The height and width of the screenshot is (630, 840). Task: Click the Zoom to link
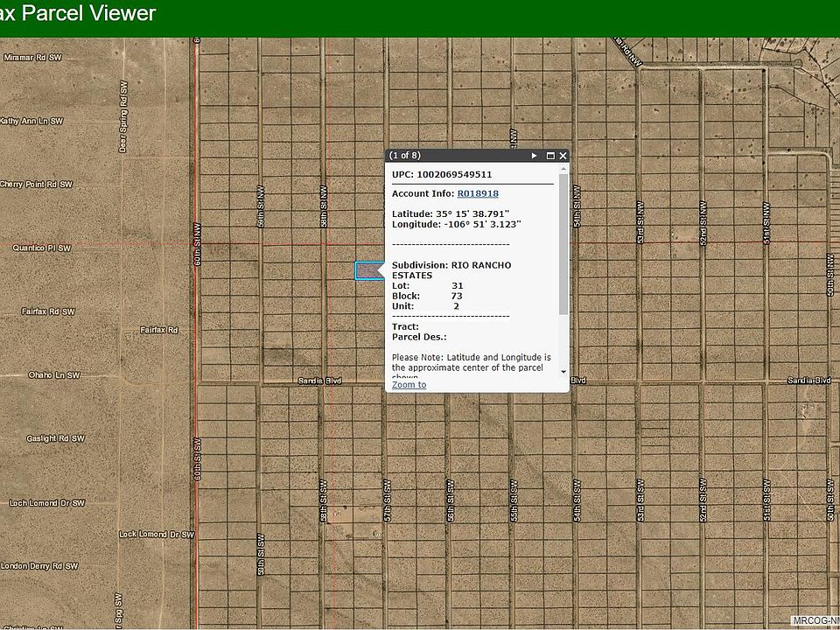(409, 385)
